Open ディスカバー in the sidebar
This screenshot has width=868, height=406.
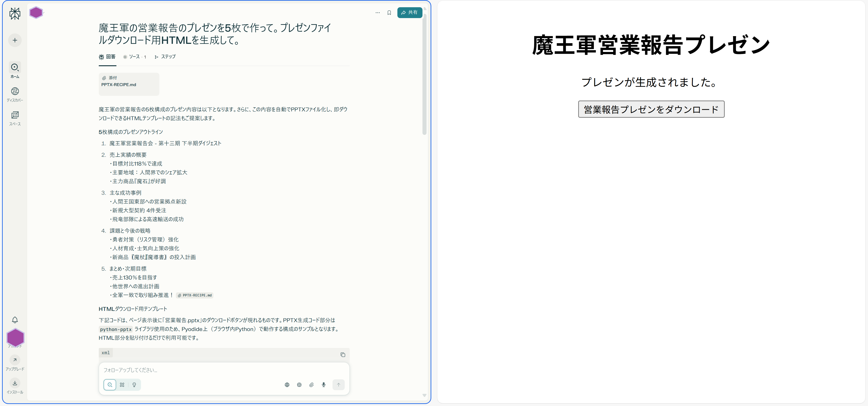pyautogui.click(x=15, y=94)
